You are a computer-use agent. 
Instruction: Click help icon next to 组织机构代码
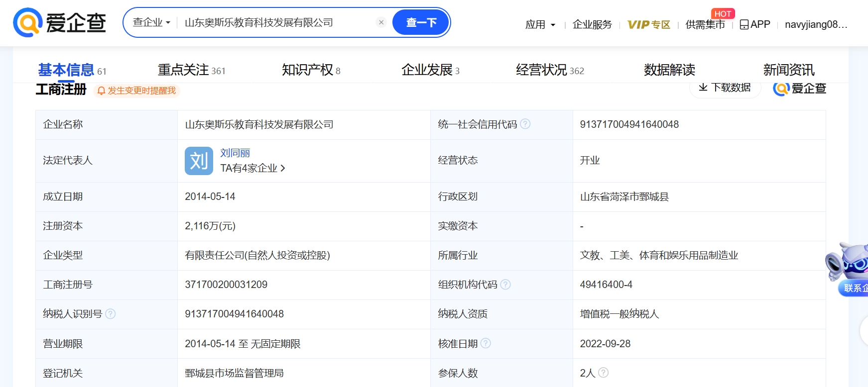click(x=505, y=284)
